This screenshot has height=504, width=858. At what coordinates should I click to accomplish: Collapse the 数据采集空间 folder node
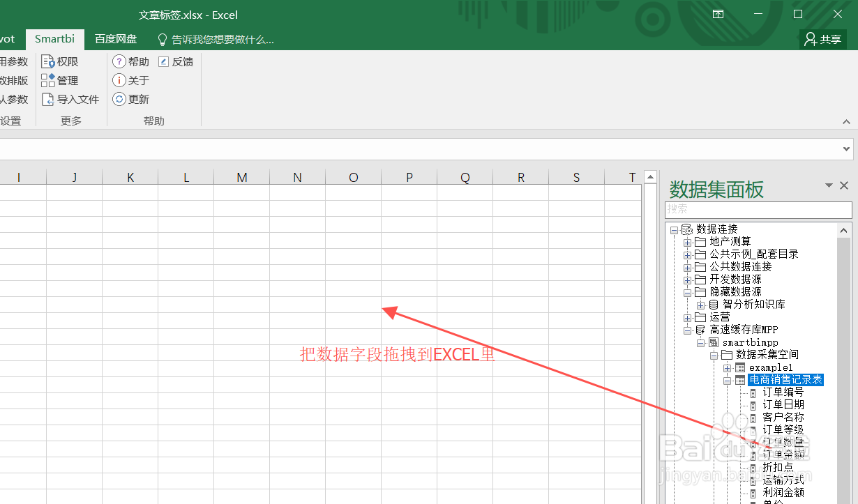(x=714, y=355)
